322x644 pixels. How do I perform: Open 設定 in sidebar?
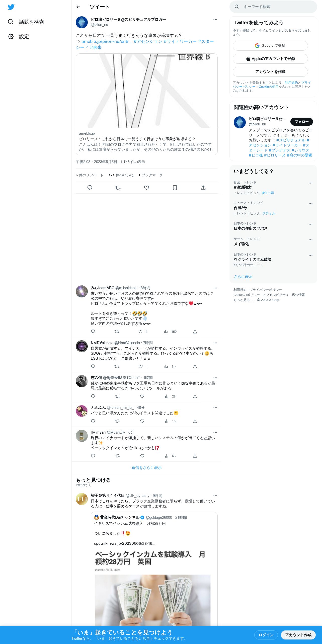coord(19,37)
